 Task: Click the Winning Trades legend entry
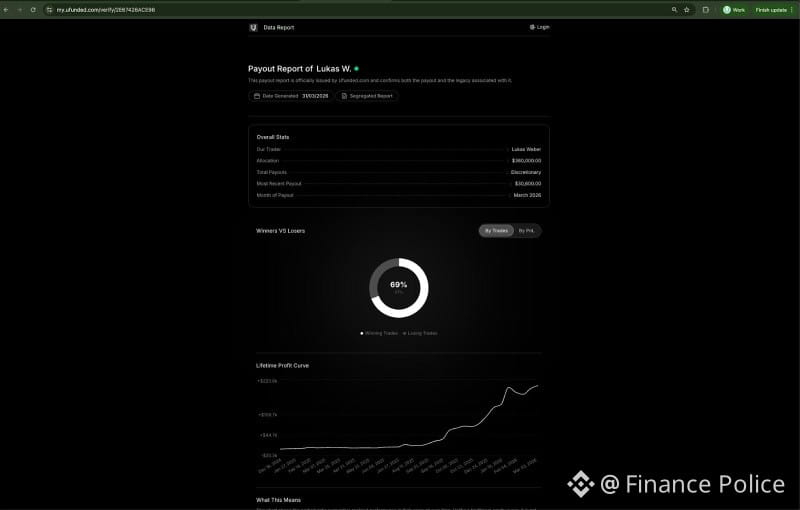(x=379, y=333)
